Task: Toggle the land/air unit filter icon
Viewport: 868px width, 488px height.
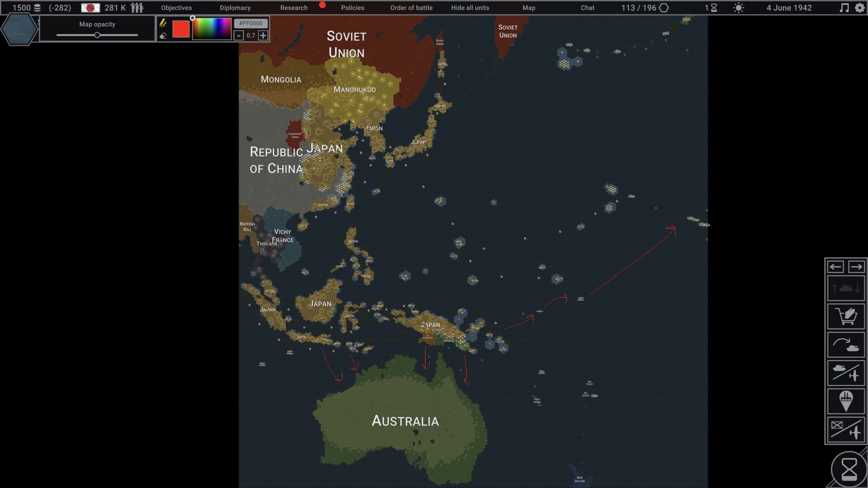Action: coord(846,372)
